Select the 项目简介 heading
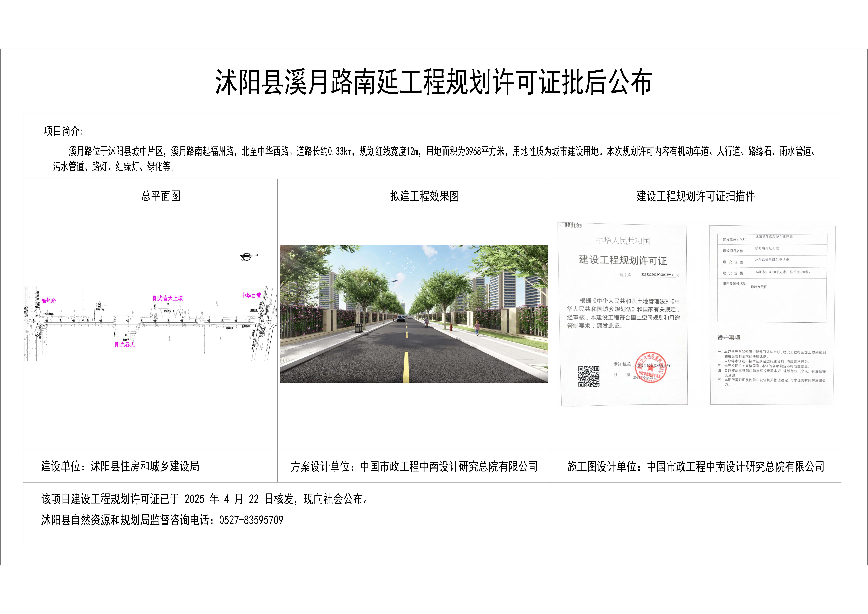Image resolution: width=868 pixels, height=614 pixels. click(x=64, y=131)
